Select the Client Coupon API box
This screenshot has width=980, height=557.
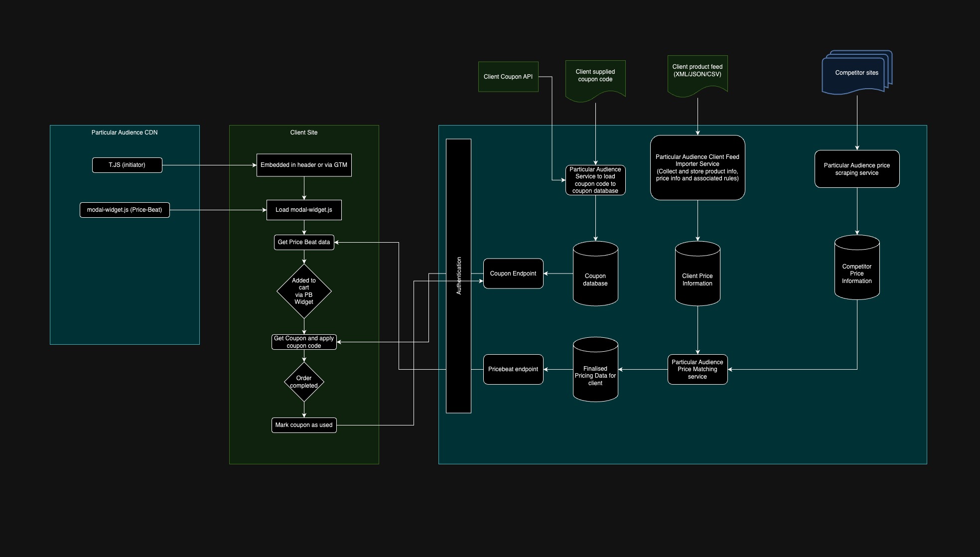[x=508, y=77]
